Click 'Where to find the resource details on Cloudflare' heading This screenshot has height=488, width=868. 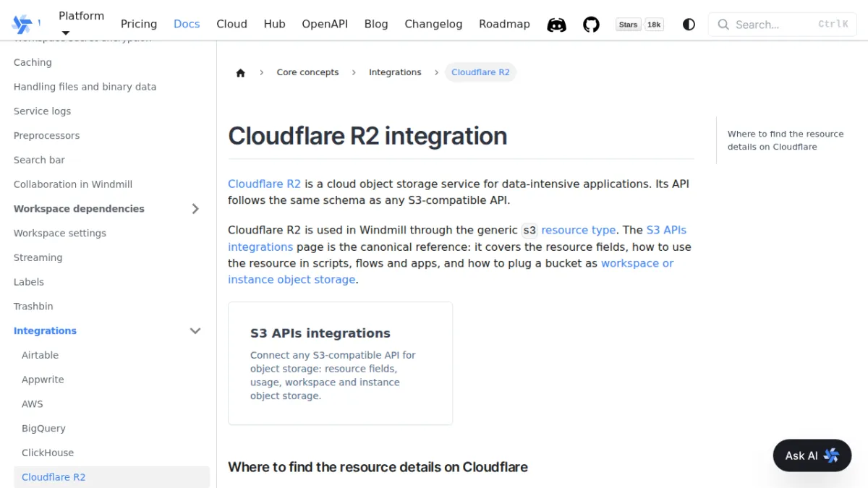coord(378,467)
